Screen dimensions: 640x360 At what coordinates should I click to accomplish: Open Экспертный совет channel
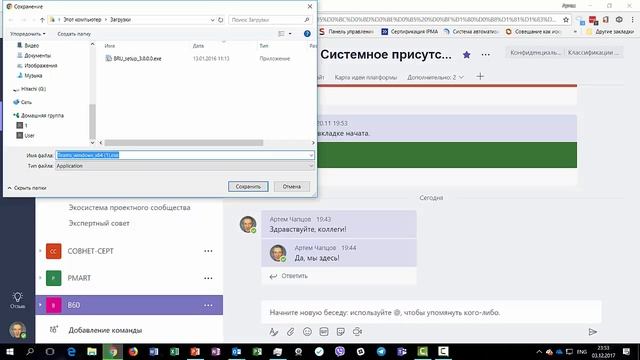[x=99, y=223]
